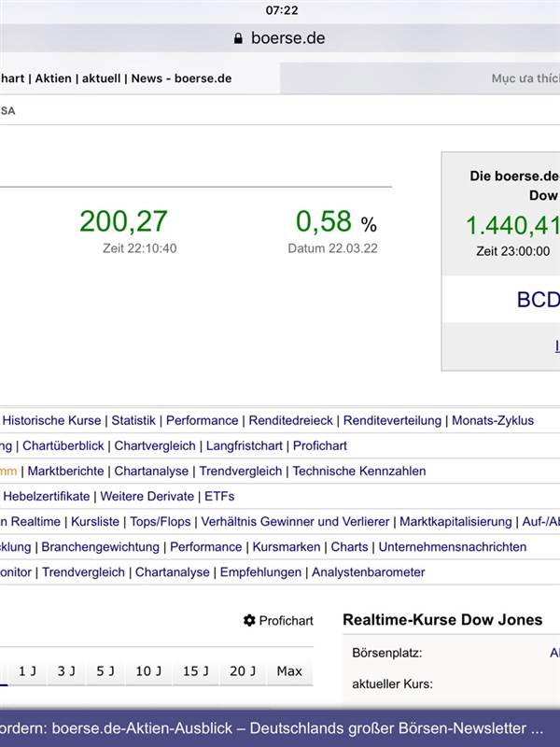This screenshot has height=747, width=560.
Task: Select the 15 J chart timeframe
Action: point(195,671)
